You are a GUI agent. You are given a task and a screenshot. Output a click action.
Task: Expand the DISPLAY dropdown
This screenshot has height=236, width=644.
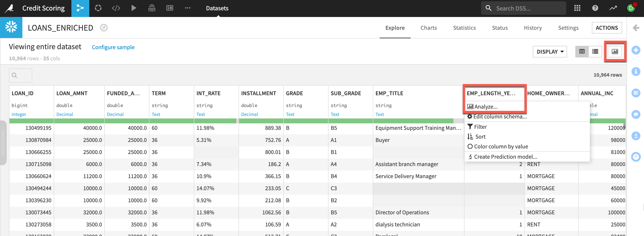550,52
